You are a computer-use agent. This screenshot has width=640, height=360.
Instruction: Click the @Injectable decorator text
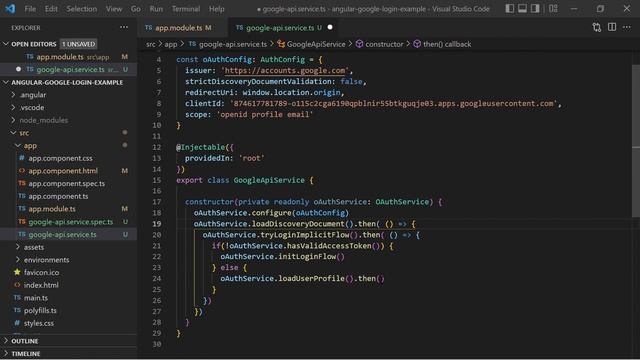(200, 147)
